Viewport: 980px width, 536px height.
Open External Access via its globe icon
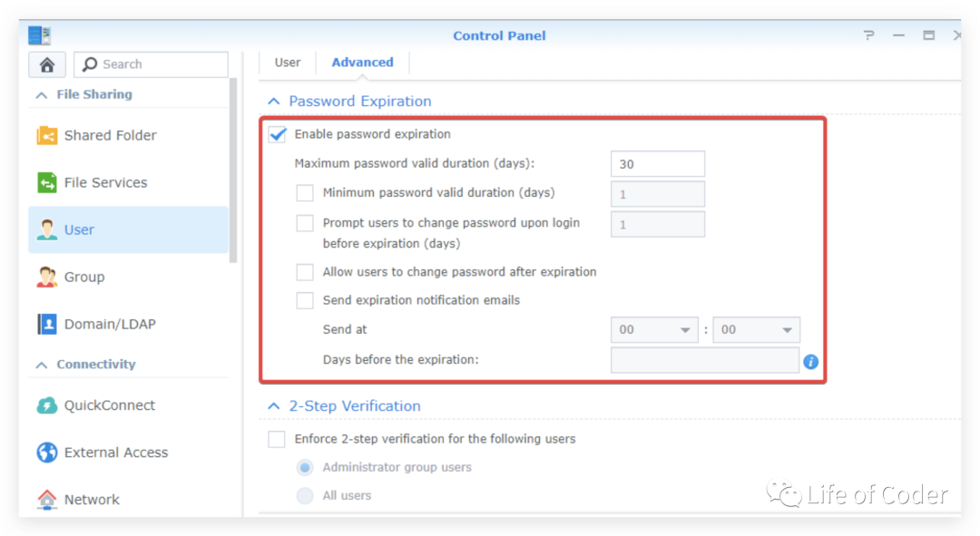coord(47,453)
